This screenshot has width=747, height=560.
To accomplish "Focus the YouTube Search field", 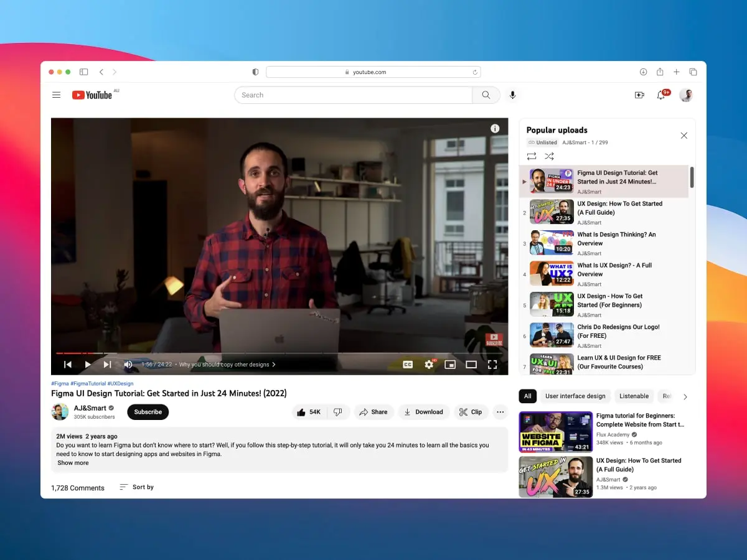I will point(354,95).
